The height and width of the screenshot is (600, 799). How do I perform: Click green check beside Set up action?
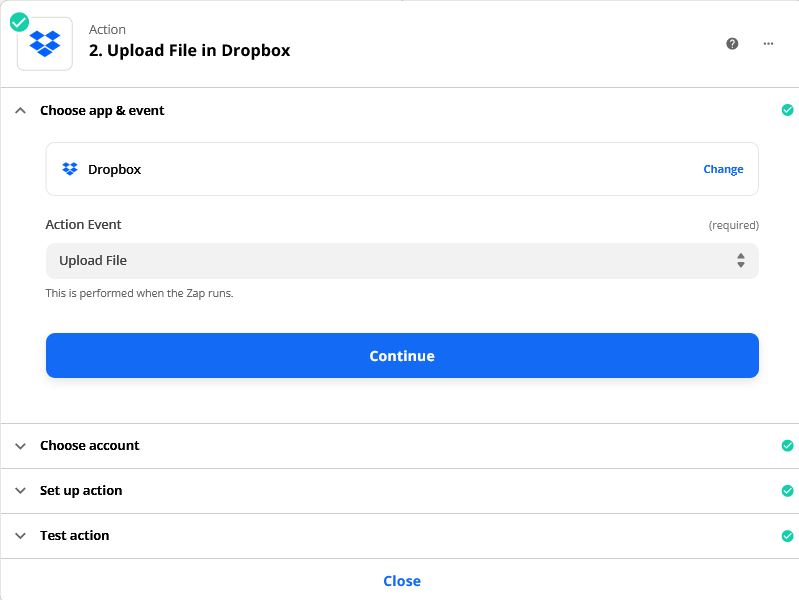point(787,490)
